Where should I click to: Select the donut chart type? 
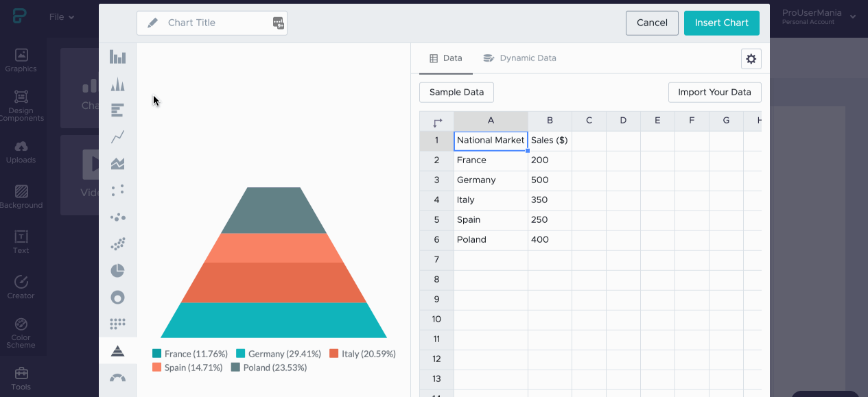point(117,298)
